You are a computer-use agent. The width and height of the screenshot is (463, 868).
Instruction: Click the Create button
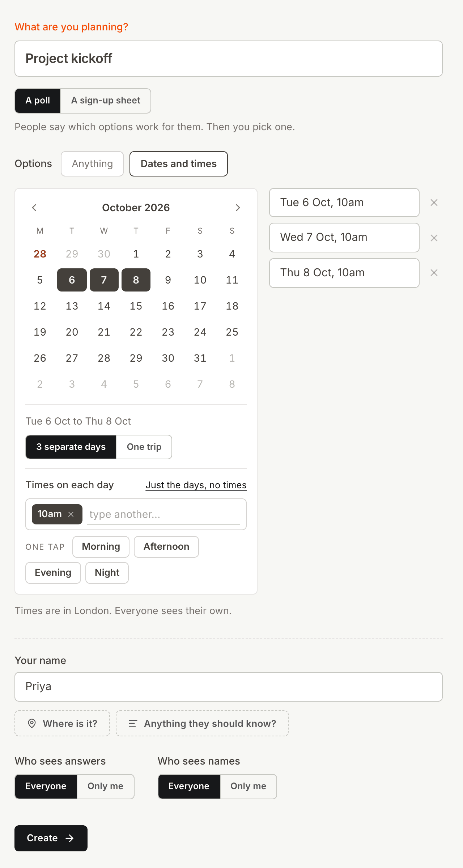[x=51, y=838]
